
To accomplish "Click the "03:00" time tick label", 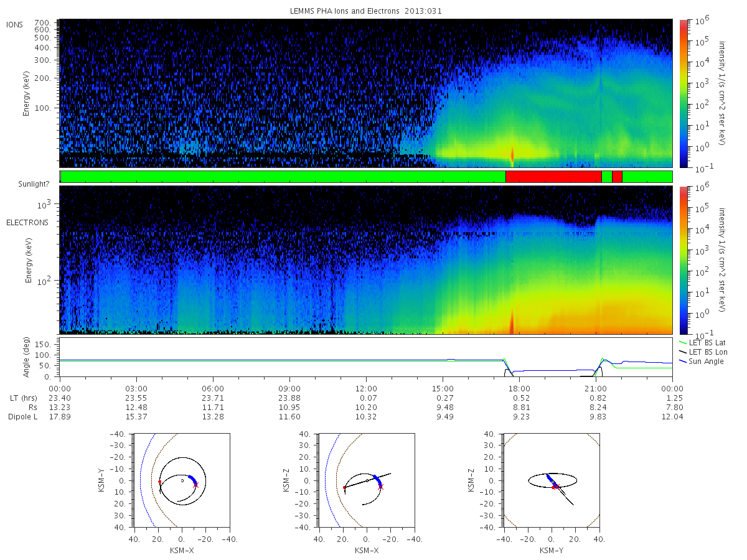I will coord(136,388).
